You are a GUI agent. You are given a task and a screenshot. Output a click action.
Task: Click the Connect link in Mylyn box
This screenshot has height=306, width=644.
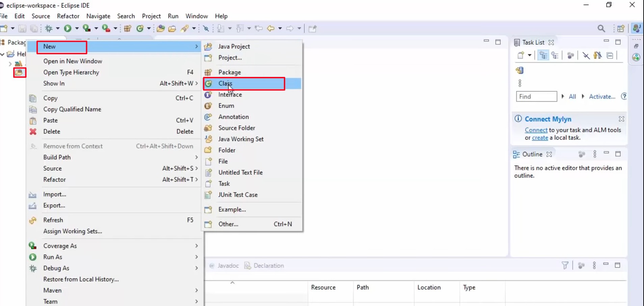tap(536, 130)
